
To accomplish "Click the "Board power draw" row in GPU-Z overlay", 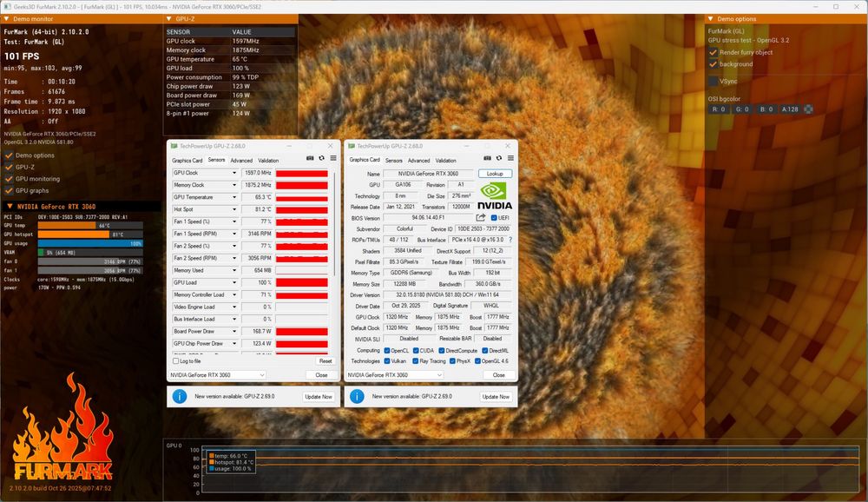I will (230, 96).
